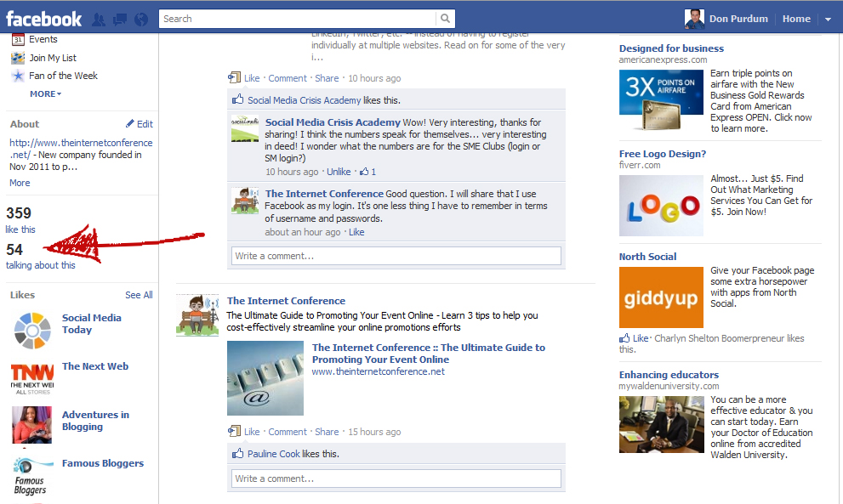
Task: Click the post icon before Like on 15 hours ago post
Action: pos(234,431)
